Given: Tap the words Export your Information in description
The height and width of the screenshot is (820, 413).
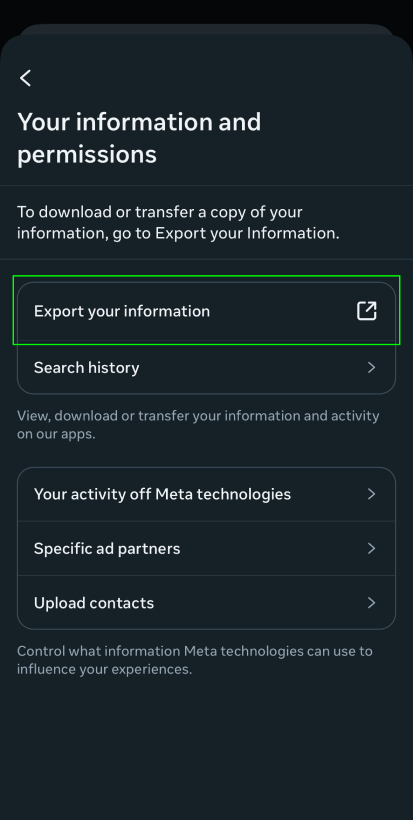Looking at the screenshot, I should point(245,233).
